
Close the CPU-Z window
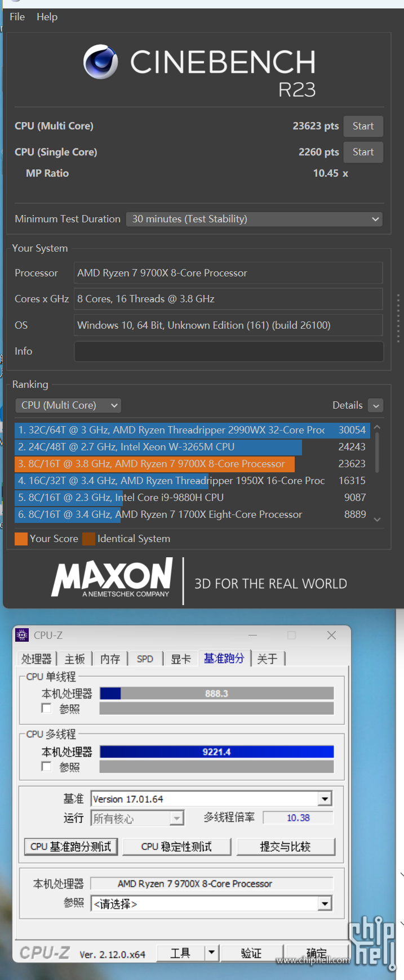(x=331, y=635)
